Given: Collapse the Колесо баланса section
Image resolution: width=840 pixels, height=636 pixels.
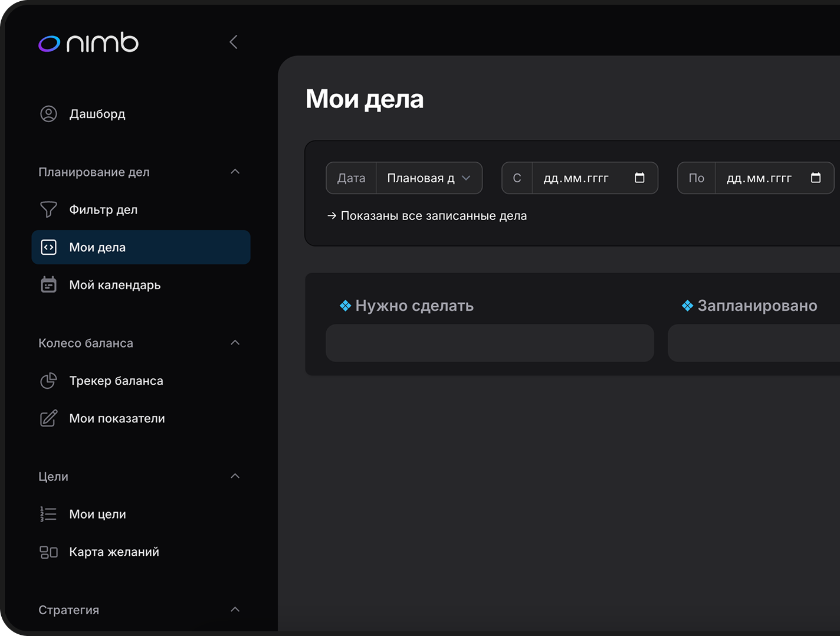Looking at the screenshot, I should [235, 343].
